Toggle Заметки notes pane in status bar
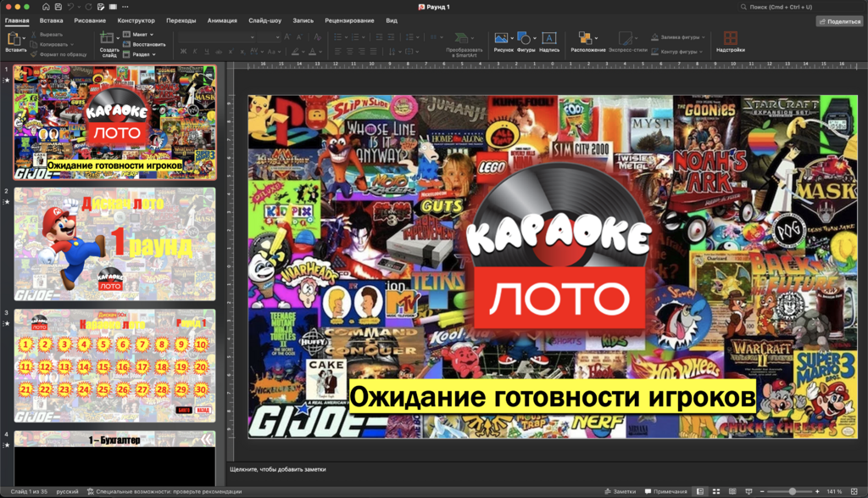The width and height of the screenshot is (868, 498). tap(620, 491)
